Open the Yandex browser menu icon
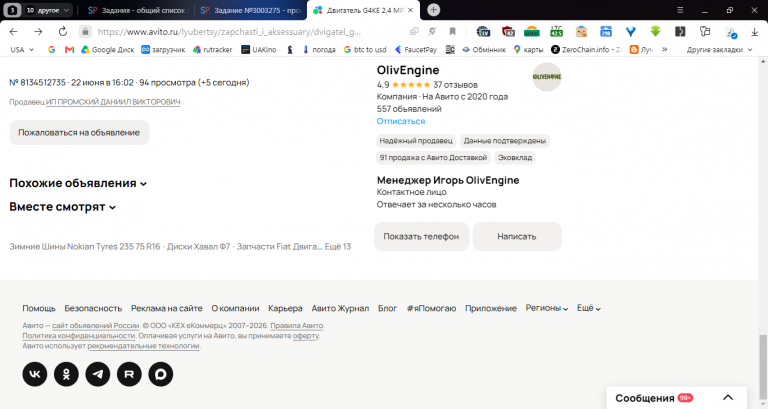 pos(680,10)
